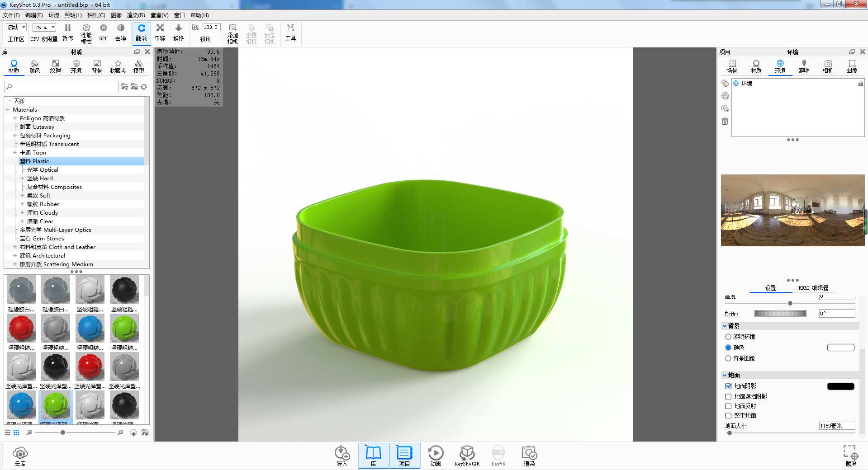
Task: Switch to library Colors (颜色) tab
Action: coord(35,66)
